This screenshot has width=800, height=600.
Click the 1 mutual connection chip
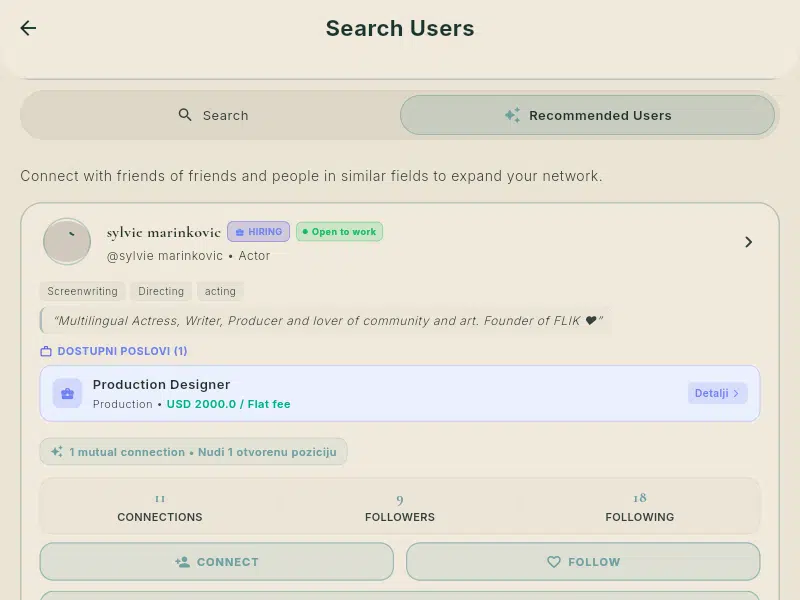(193, 452)
